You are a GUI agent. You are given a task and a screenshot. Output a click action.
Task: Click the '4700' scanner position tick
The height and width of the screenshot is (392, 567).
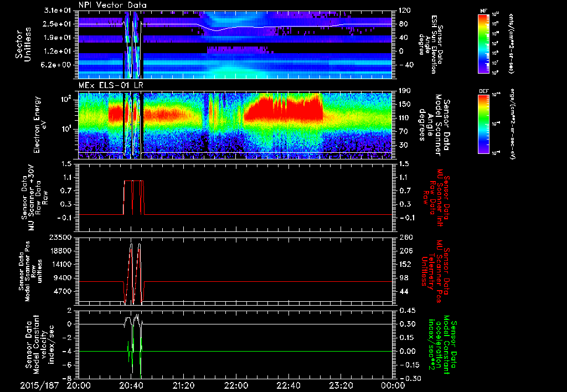(64, 291)
